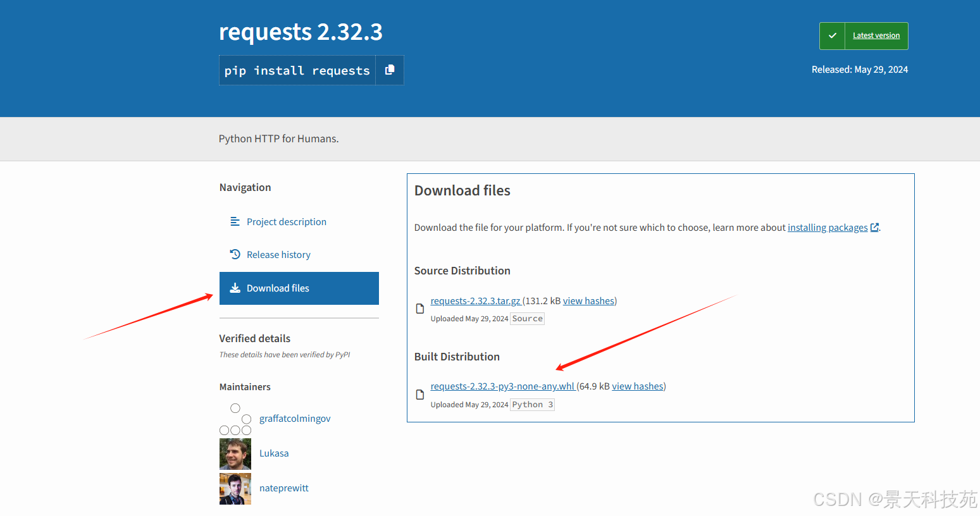Click the Download files panel heading
980x516 pixels.
pos(462,190)
